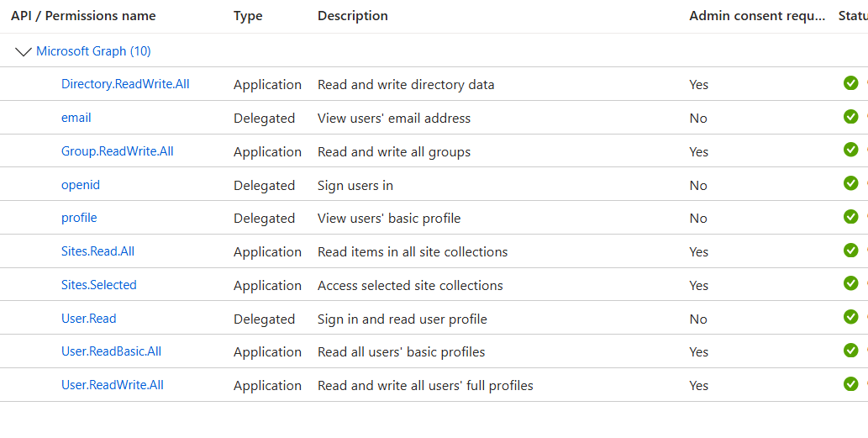Click granted checkmark icon for Directory.ReadWrite.All
868x438 pixels.
(x=850, y=83)
